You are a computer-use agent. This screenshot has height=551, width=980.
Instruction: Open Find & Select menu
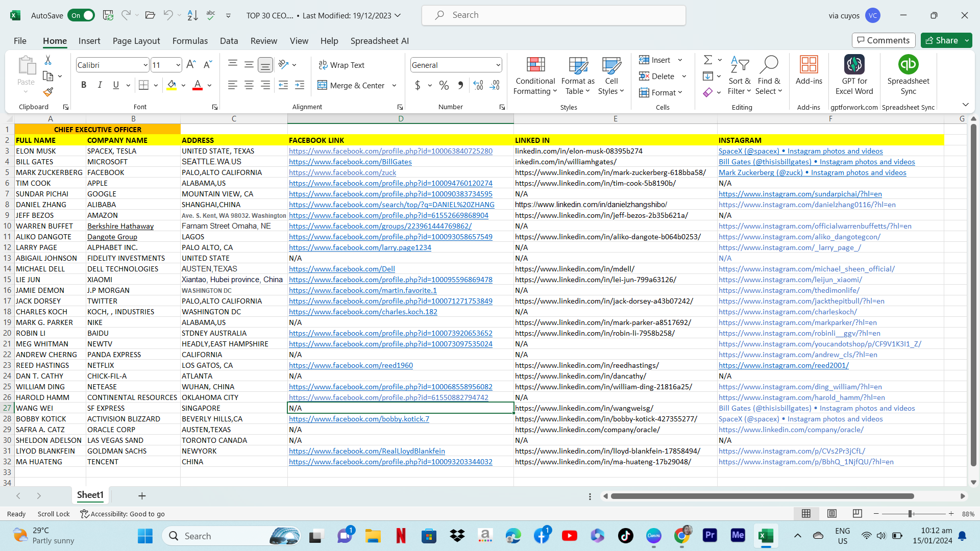click(769, 76)
